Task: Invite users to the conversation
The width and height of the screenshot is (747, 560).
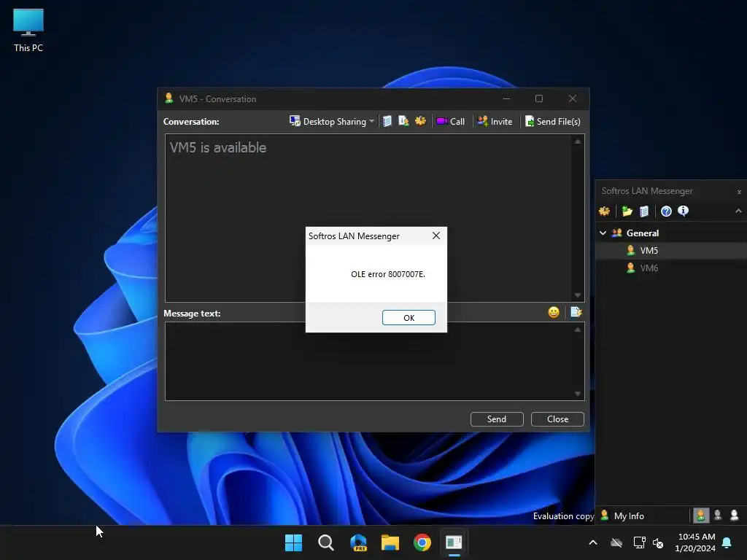Action: click(495, 122)
